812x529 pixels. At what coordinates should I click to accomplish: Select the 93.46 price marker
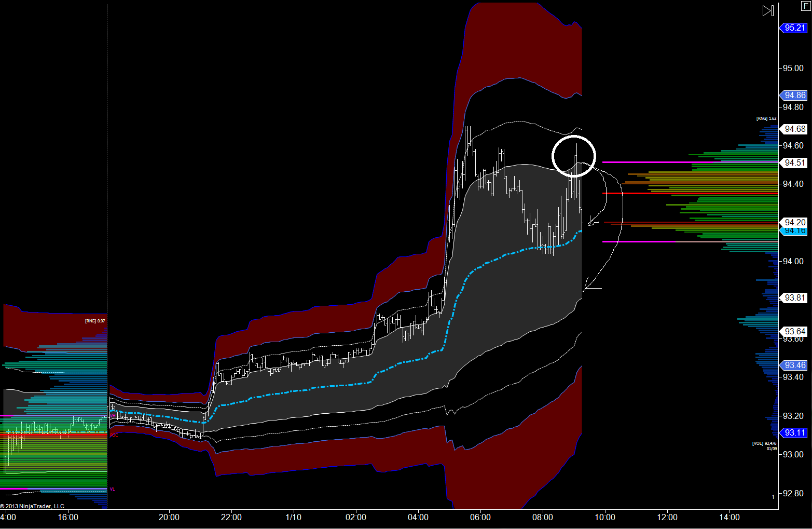794,365
